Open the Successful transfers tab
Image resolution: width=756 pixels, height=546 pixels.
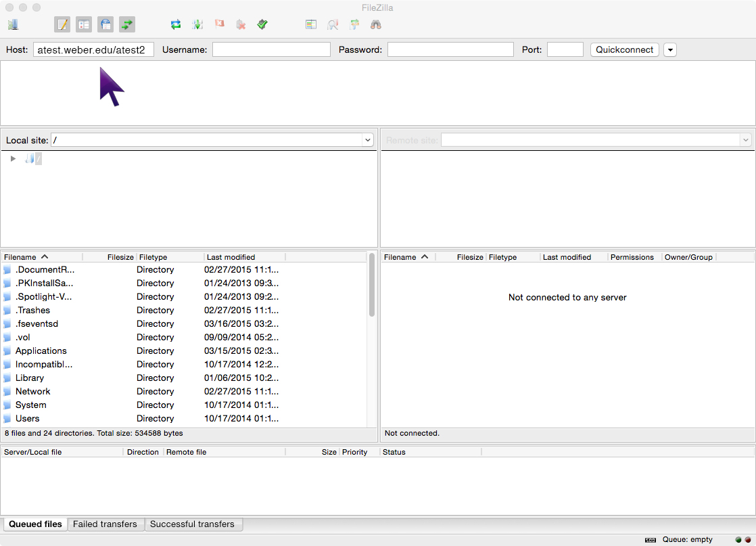pyautogui.click(x=192, y=524)
